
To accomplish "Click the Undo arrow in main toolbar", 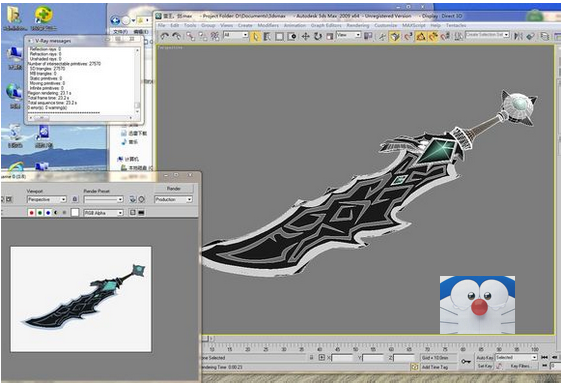I will pos(165,36).
